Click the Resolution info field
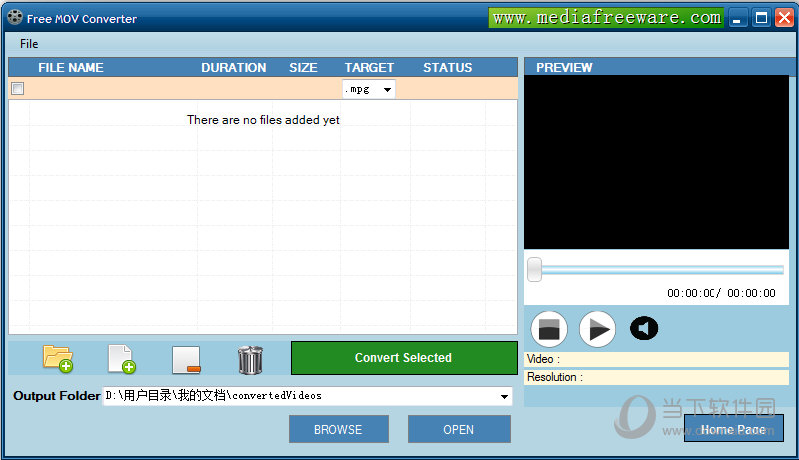799x460 pixels. (x=656, y=377)
